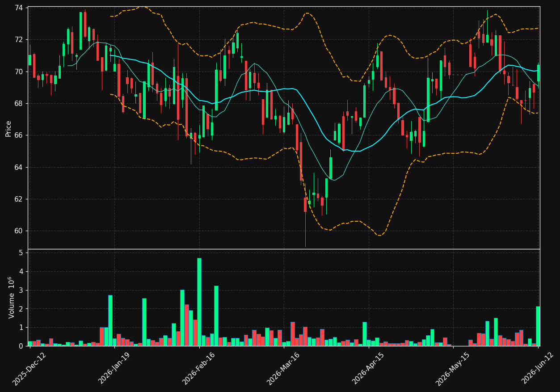This screenshot has width=560, height=392.
Task: Select the 62 price axis tick label
Action: pyautogui.click(x=20, y=199)
